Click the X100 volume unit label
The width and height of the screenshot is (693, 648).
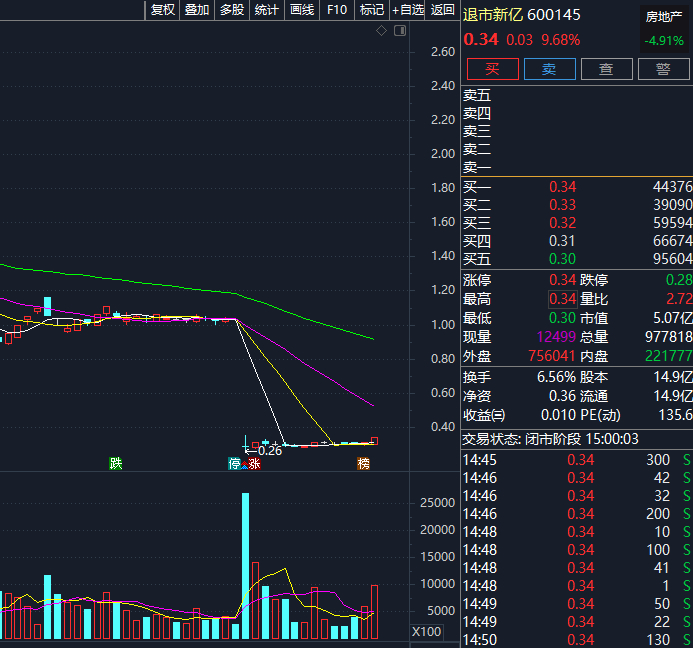pos(426,632)
